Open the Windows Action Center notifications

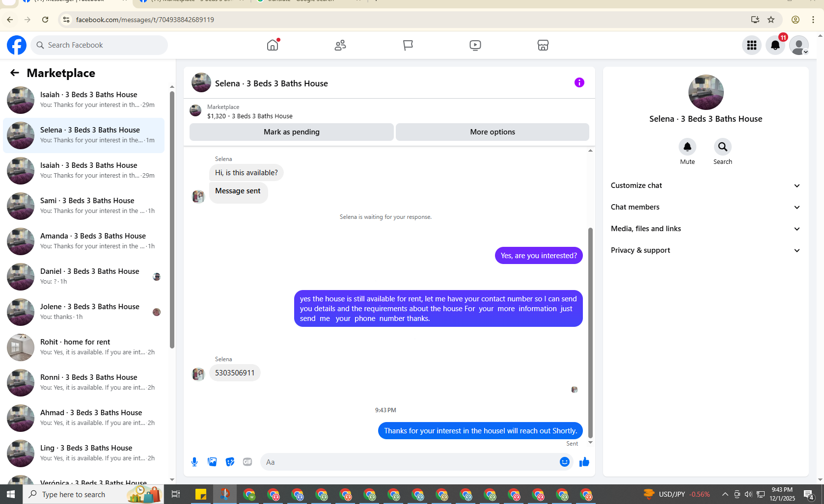[x=809, y=494]
